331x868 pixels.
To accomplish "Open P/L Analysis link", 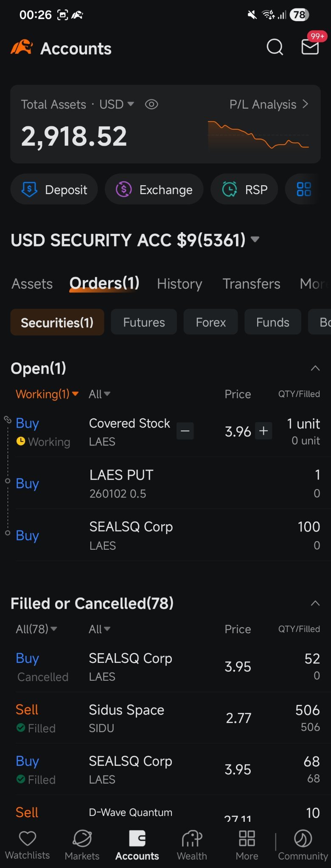I will [x=269, y=104].
